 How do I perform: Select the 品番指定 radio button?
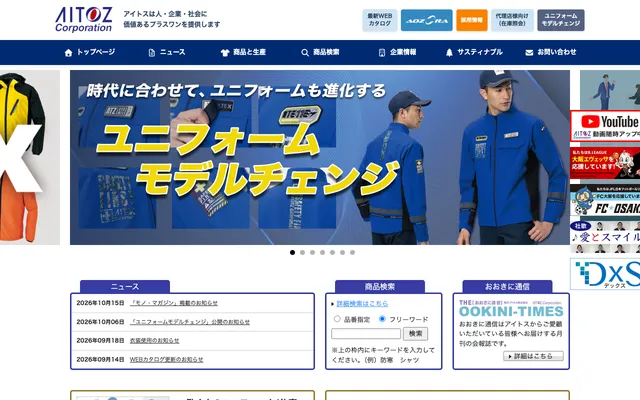(x=337, y=319)
